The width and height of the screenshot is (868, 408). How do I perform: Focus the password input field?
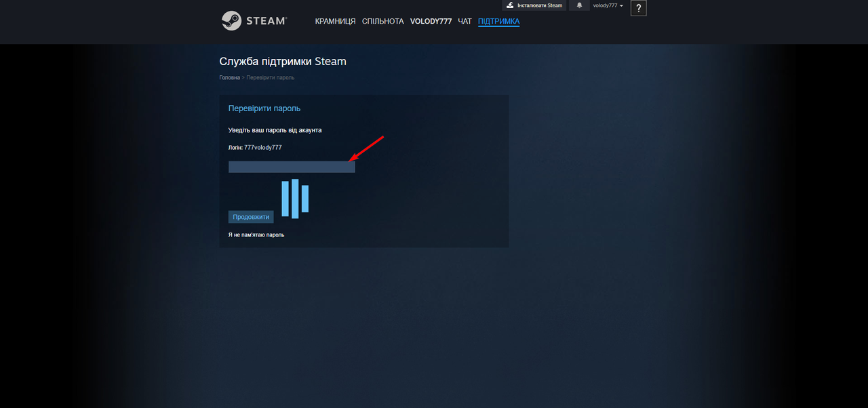coord(292,167)
